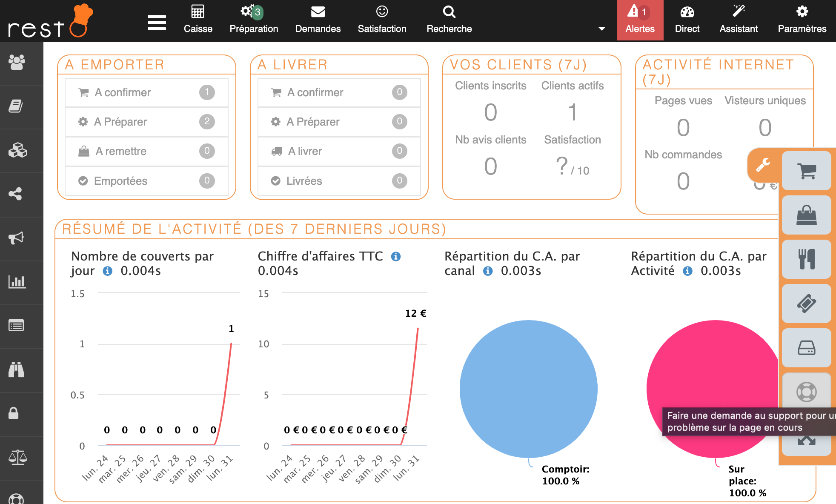This screenshot has width=836, height=504.
Task: Toggle the hamburger menu button
Action: (157, 23)
